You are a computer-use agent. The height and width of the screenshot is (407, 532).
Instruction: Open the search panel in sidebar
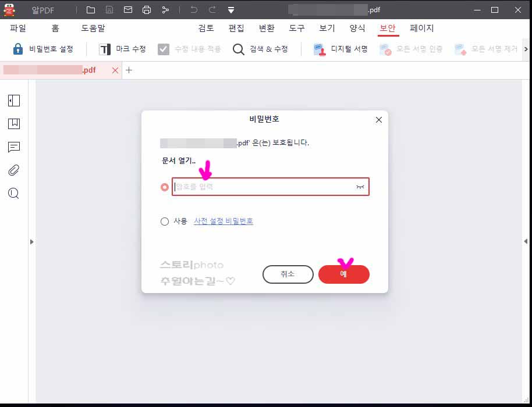(13, 193)
